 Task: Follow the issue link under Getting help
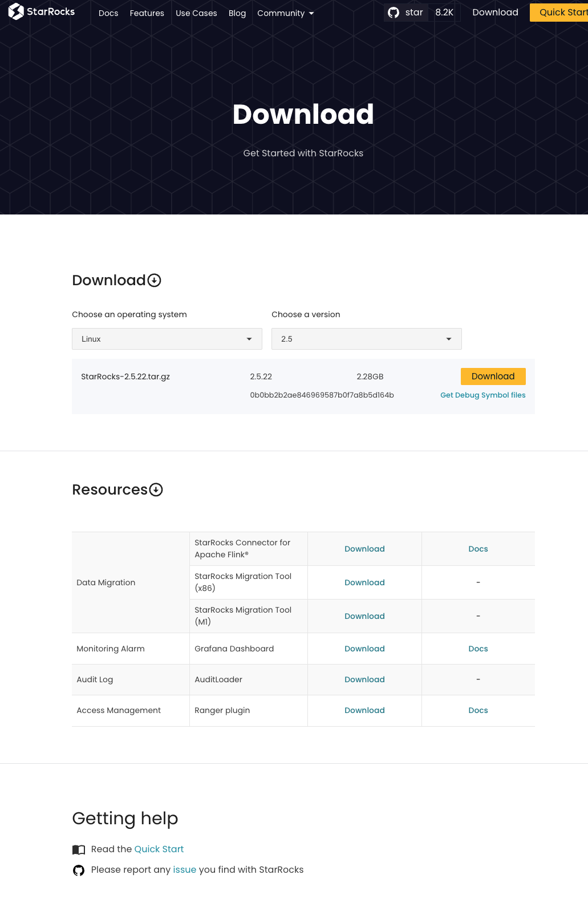pos(185,870)
